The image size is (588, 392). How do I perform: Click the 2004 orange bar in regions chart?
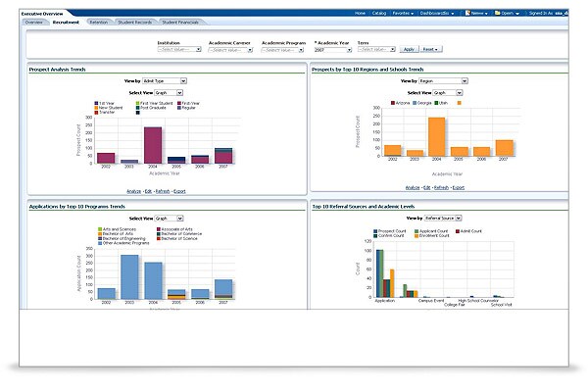pos(436,136)
